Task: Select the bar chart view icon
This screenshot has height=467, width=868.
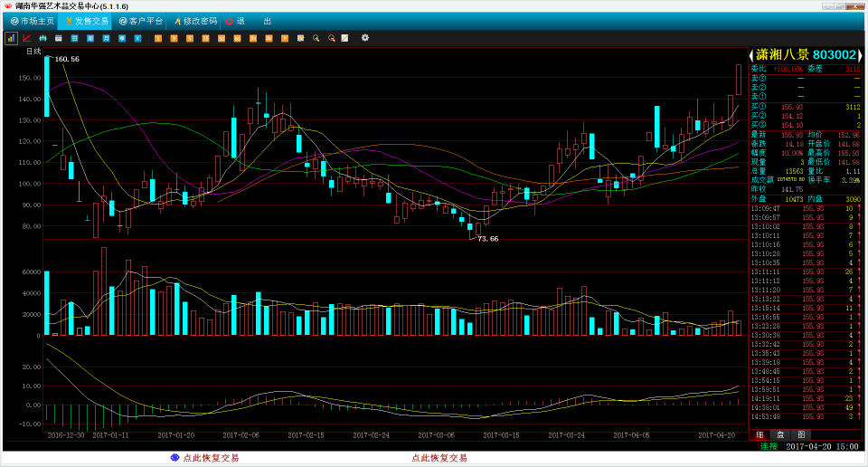Action: [11, 38]
